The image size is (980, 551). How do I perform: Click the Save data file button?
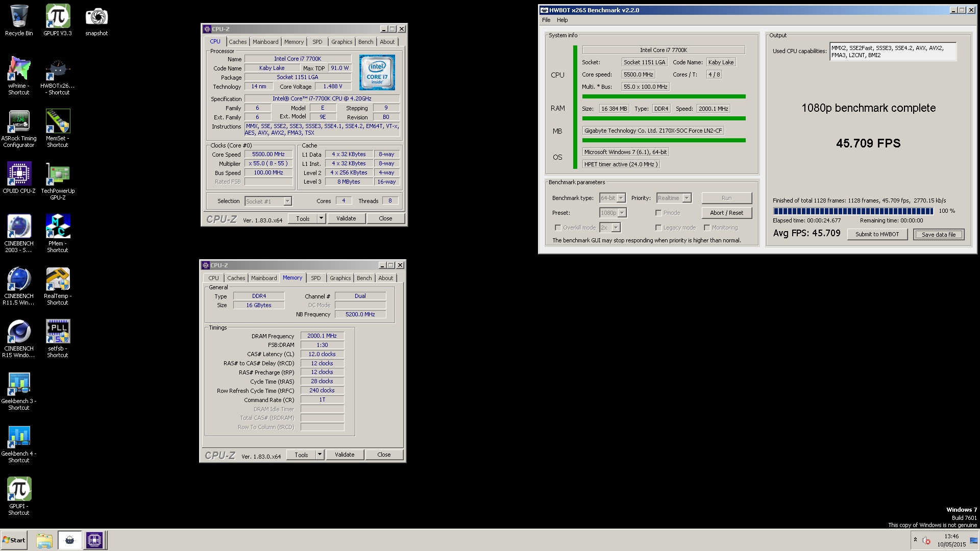[x=939, y=234]
